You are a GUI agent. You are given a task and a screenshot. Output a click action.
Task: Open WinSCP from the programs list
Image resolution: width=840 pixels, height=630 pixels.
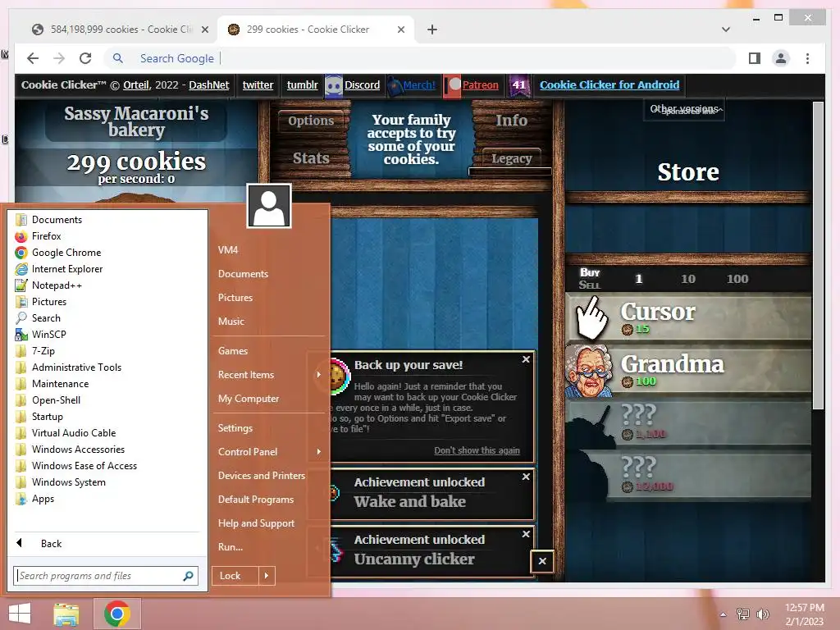(48, 335)
